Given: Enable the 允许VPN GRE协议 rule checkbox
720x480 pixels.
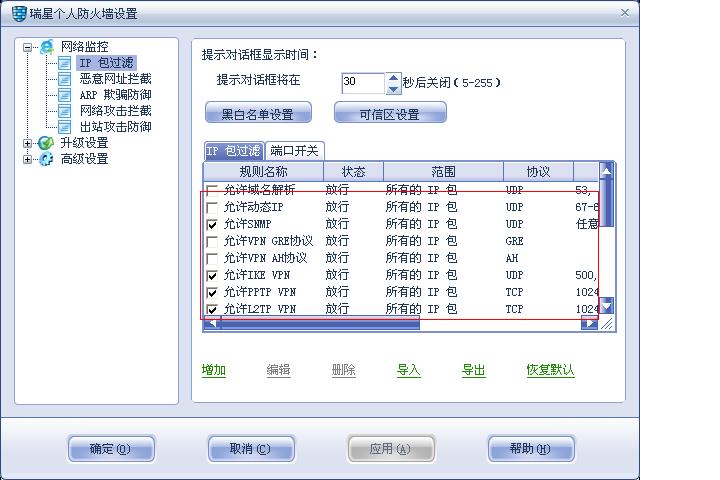Looking at the screenshot, I should (212, 242).
